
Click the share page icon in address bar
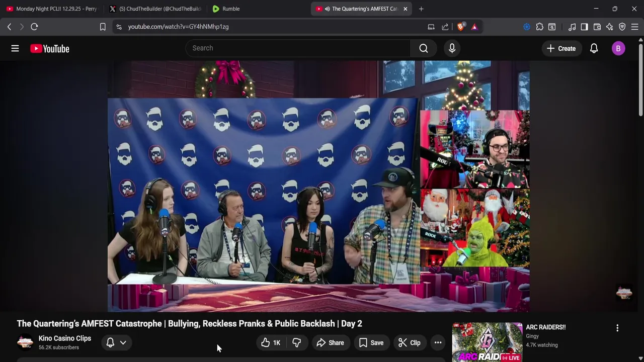coord(445,27)
